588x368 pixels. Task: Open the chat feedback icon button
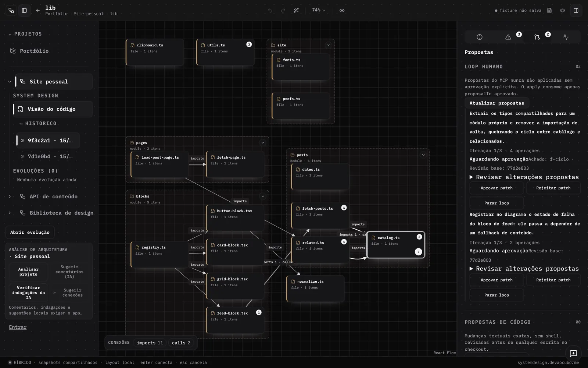(573, 353)
